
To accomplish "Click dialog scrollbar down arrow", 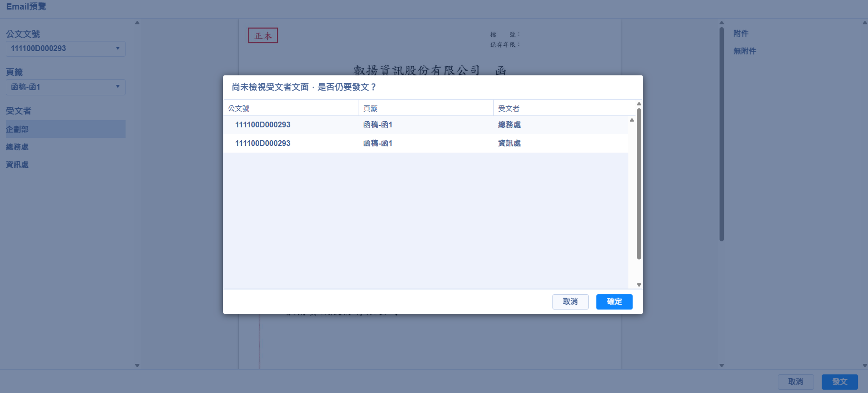I will [639, 285].
